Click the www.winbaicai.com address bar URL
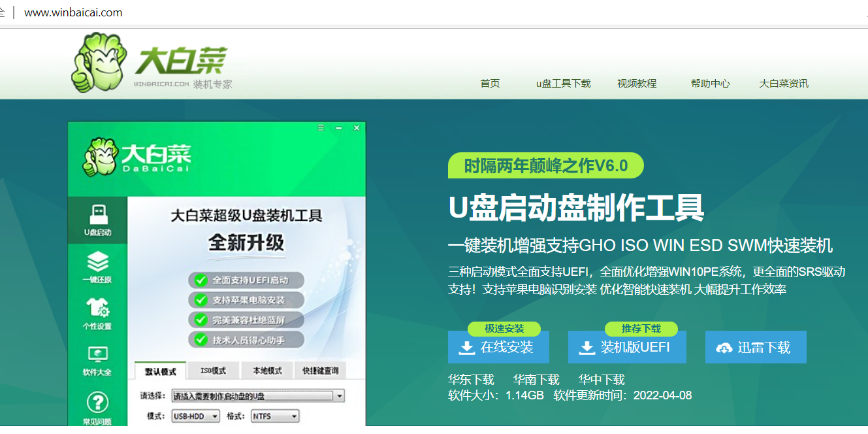This screenshot has height=434, width=868. tap(73, 12)
